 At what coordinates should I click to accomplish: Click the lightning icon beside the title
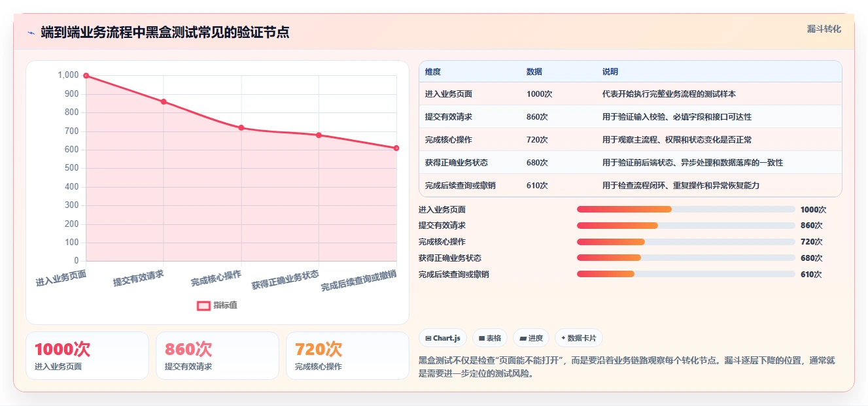(31, 32)
